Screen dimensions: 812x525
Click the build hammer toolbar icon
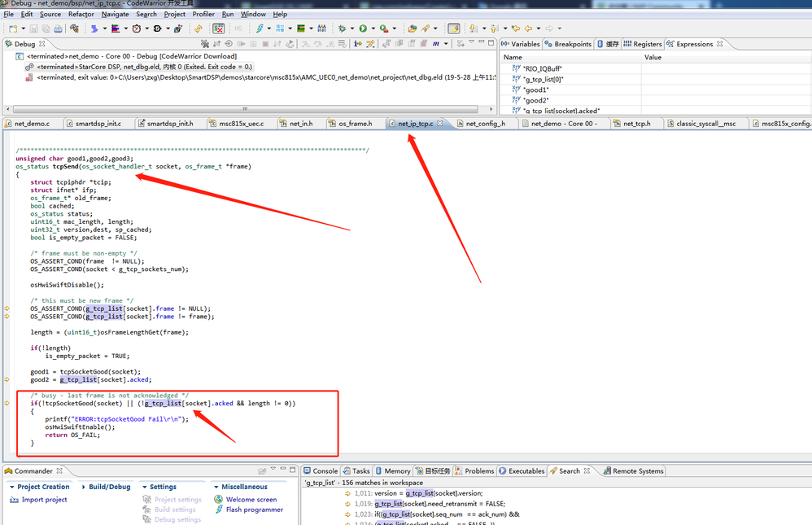(75, 28)
